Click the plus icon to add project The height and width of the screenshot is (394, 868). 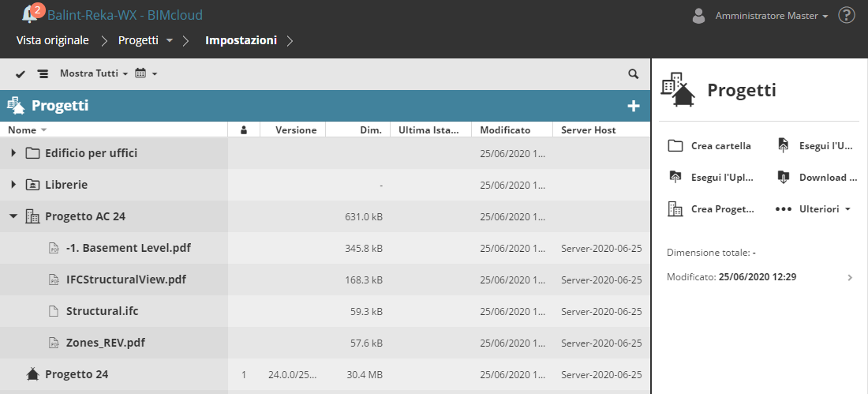[x=633, y=106]
